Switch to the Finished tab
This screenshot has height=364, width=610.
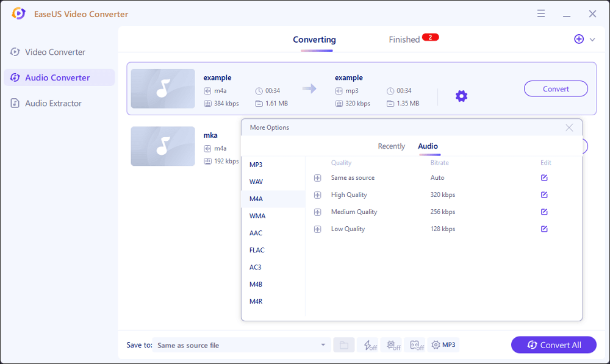[404, 40]
